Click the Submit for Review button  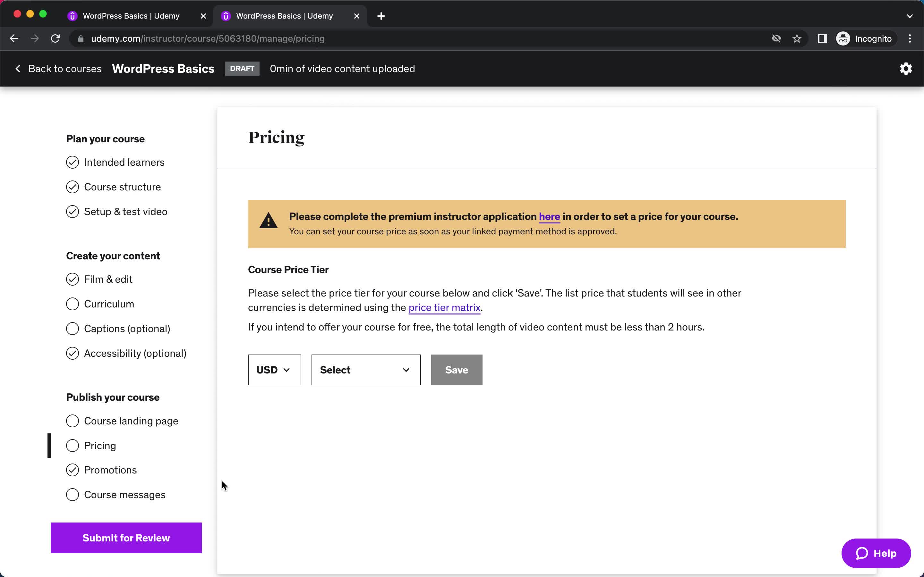point(126,537)
